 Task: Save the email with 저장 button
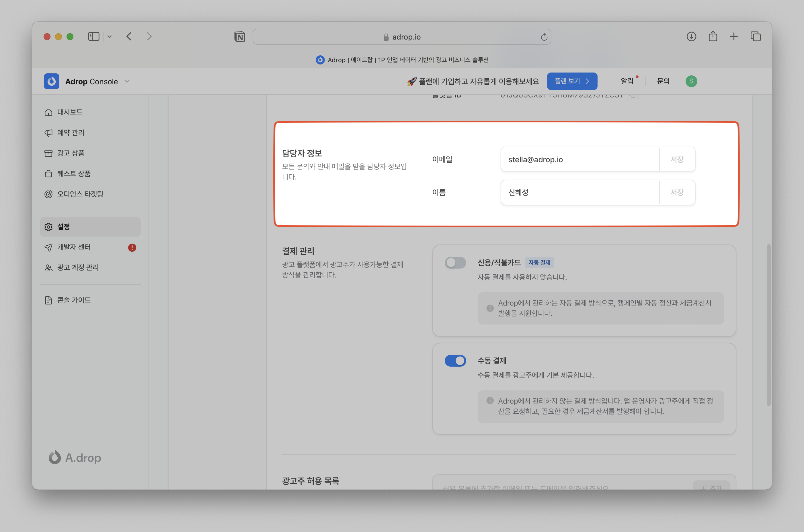coord(677,159)
